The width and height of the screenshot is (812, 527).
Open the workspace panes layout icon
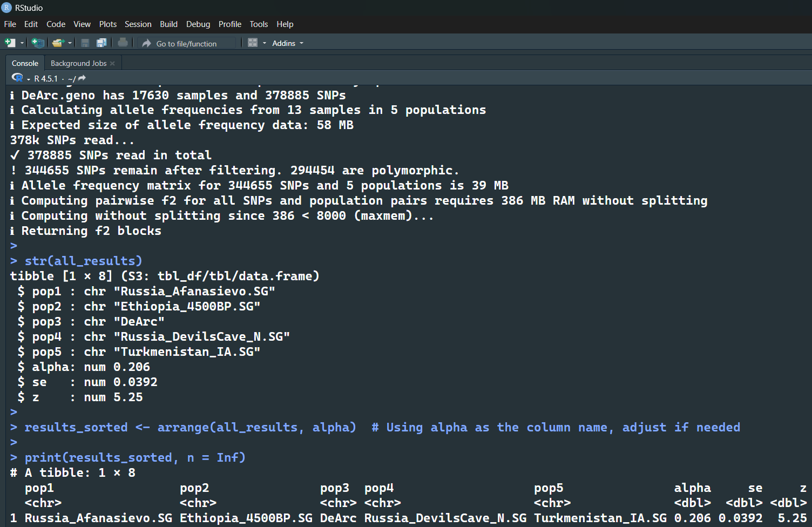pos(253,43)
